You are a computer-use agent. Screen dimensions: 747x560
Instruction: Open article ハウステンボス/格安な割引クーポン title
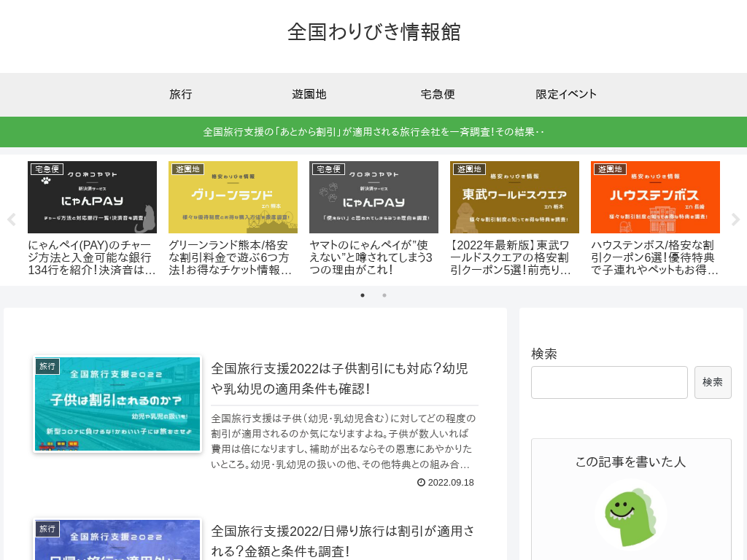pos(655,257)
